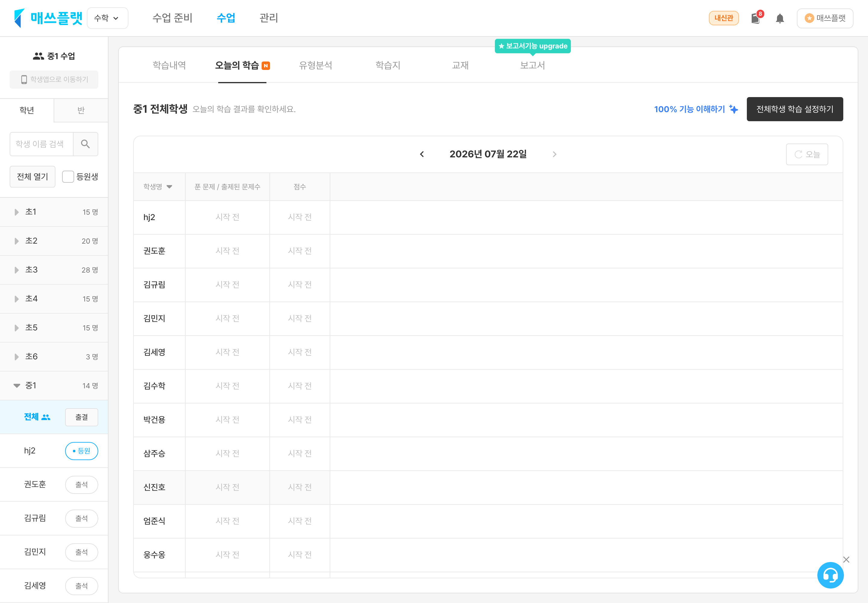
Task: Go to the previous date arrow
Action: [422, 154]
